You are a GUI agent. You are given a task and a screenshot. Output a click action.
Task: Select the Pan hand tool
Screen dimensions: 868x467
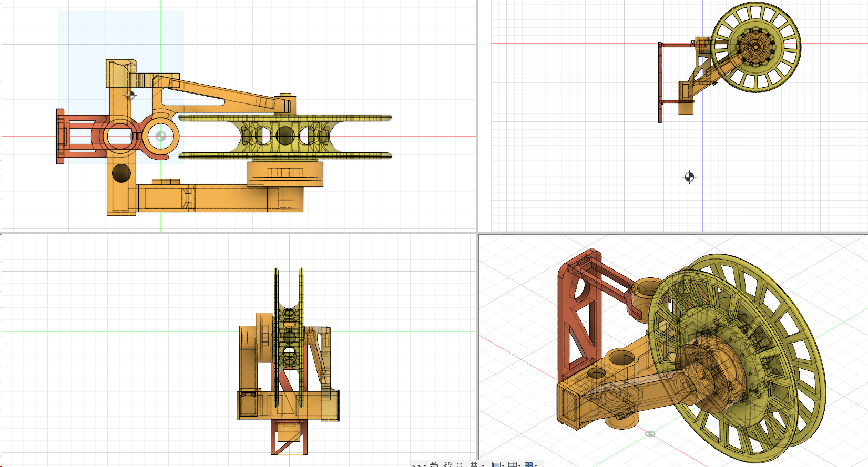[x=447, y=465]
